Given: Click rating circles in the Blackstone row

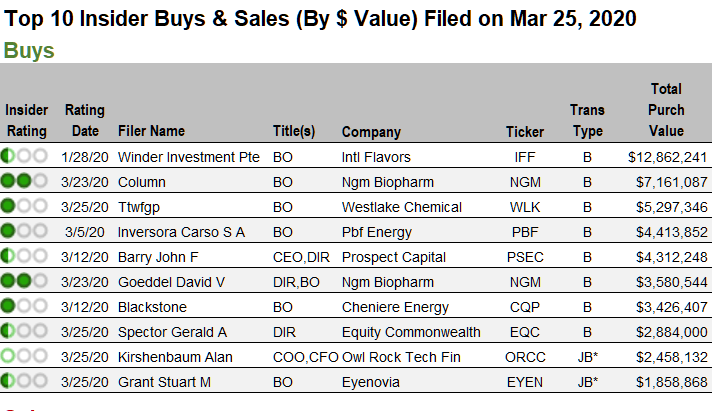Looking at the screenshot, I should (x=24, y=307).
